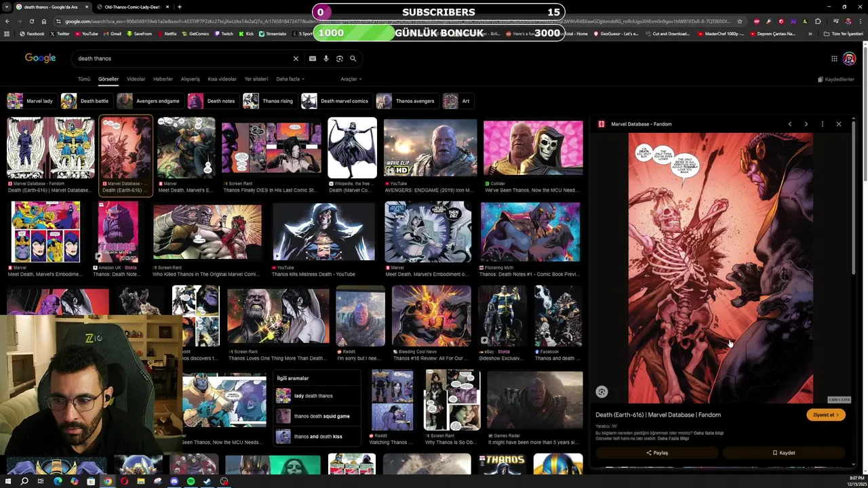Open Steam from the taskbar
868x488 pixels.
pos(207,481)
